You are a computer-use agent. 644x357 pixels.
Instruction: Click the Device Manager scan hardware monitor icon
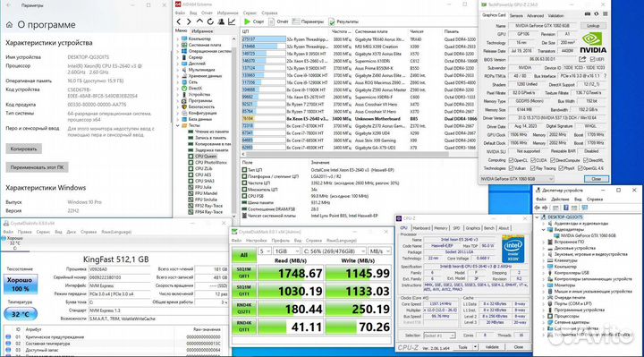click(585, 208)
